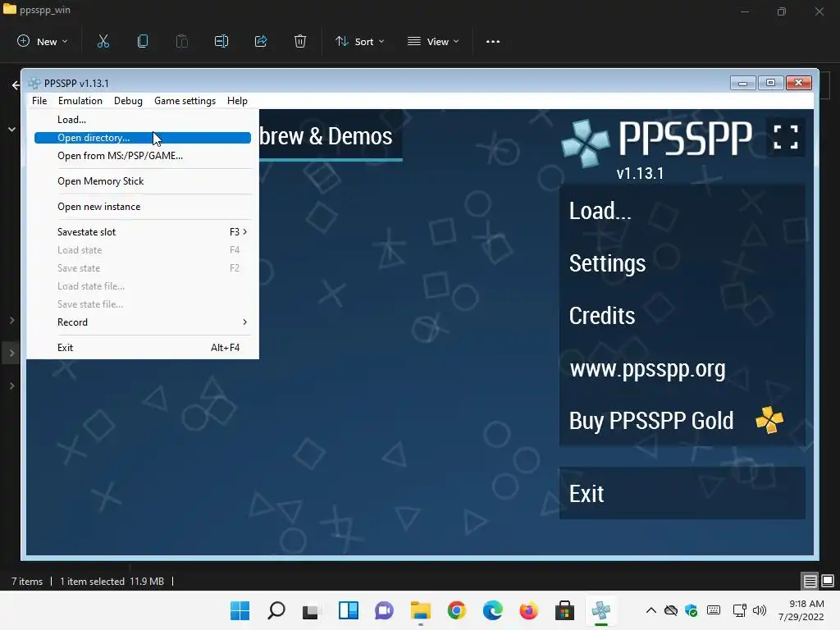This screenshot has width=840, height=630.
Task: Switch to details view icon in status bar
Action: coord(810,581)
